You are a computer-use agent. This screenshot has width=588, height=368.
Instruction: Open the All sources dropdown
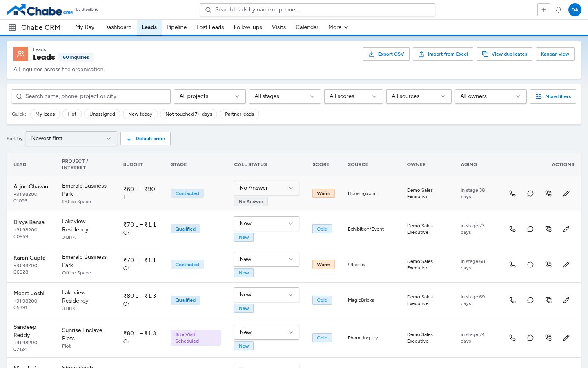(x=419, y=96)
